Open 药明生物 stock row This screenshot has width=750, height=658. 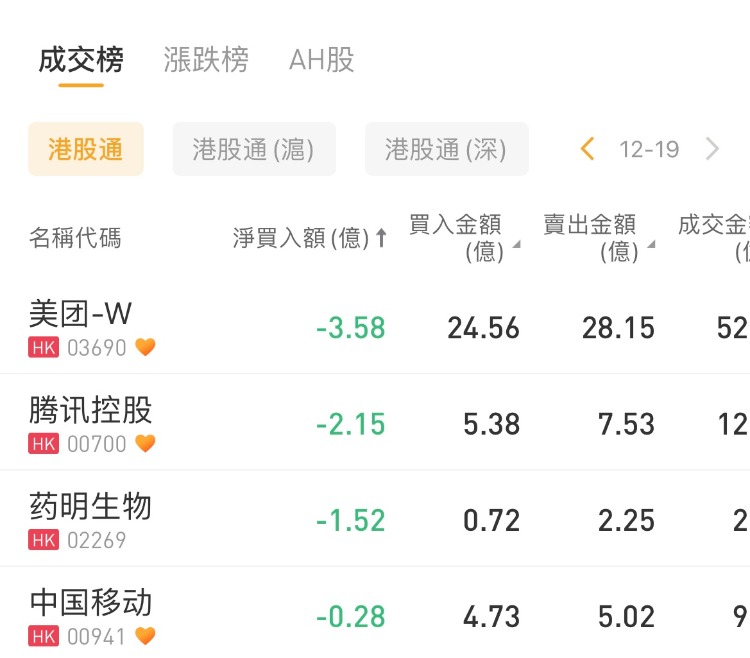[91, 507]
